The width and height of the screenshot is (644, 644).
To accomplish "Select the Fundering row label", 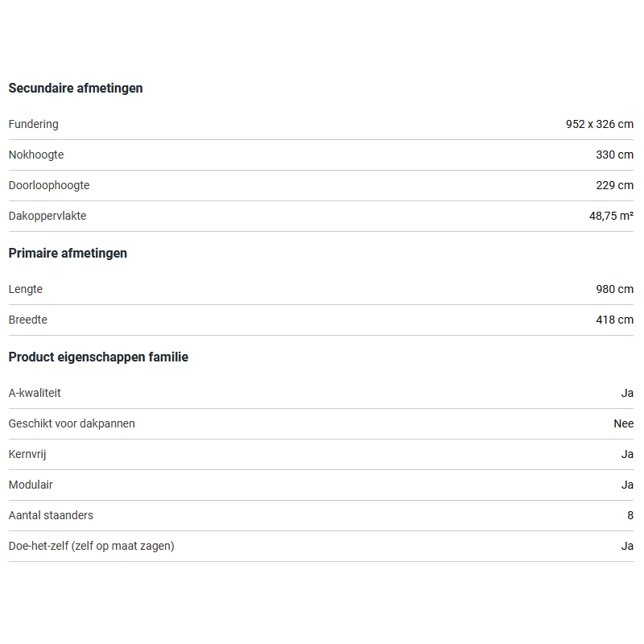I will click(x=34, y=125).
